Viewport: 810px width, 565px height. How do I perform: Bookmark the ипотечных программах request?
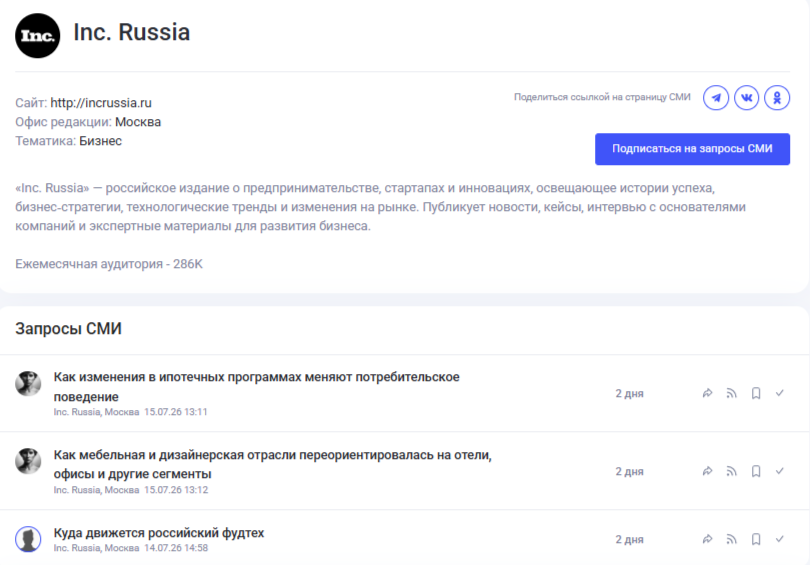coord(756,394)
